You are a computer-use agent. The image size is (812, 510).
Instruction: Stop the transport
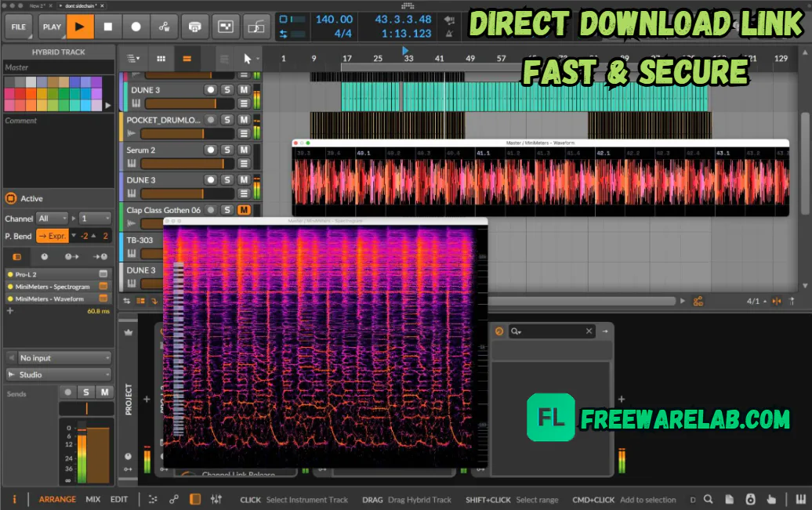tap(107, 27)
